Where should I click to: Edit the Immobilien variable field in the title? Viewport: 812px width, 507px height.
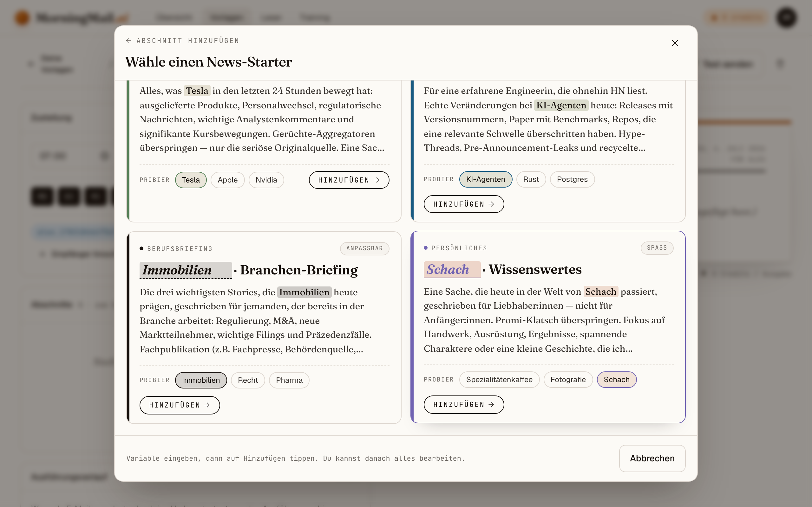(x=186, y=270)
